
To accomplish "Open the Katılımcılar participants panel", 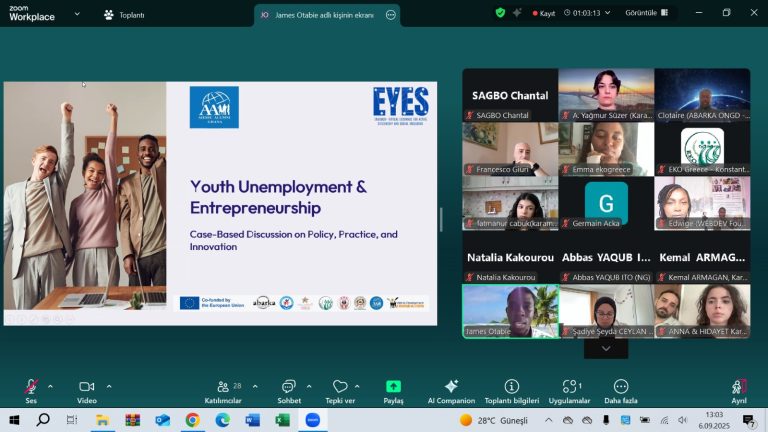I will pos(223,388).
